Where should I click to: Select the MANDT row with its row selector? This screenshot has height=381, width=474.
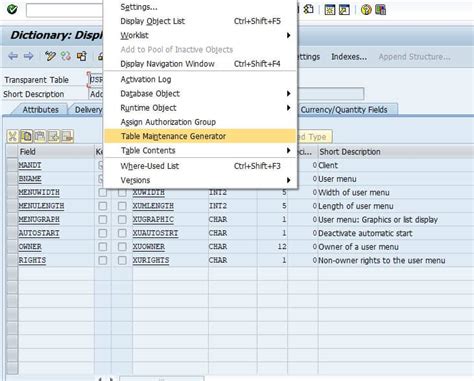click(12, 165)
